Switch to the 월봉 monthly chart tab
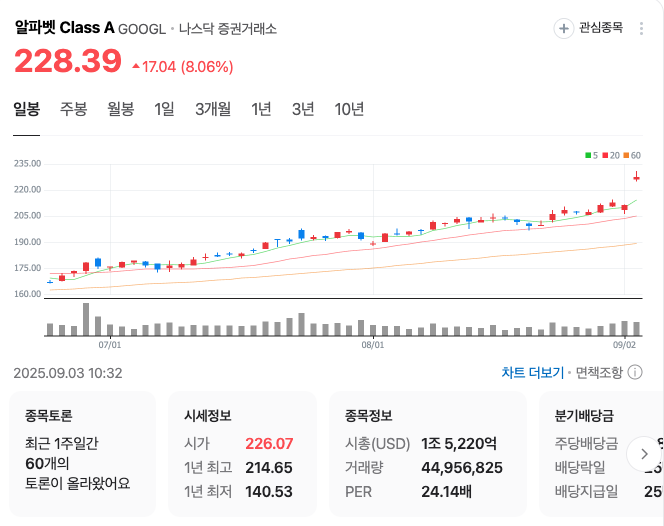The height and width of the screenshot is (526, 664). (x=120, y=109)
